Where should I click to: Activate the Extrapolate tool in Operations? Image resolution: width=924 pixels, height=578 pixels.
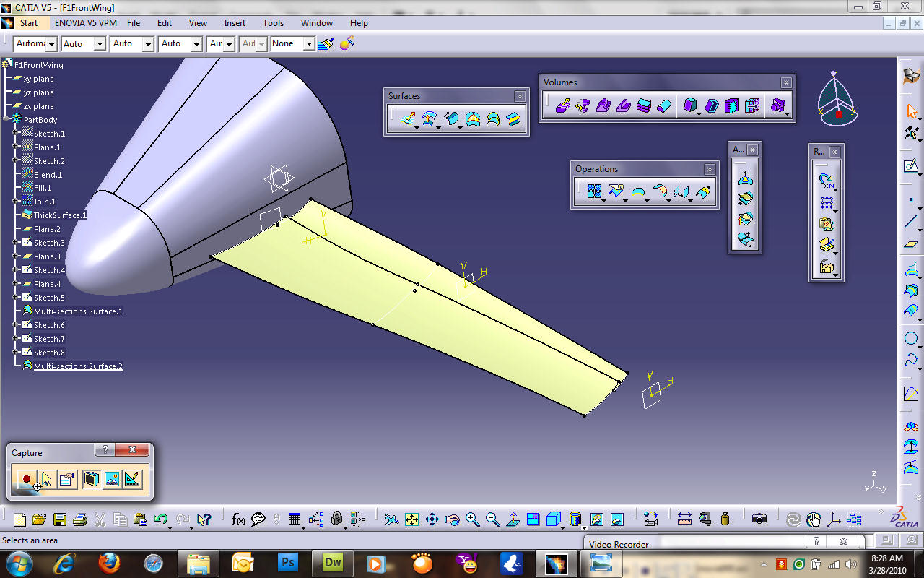[x=703, y=191]
